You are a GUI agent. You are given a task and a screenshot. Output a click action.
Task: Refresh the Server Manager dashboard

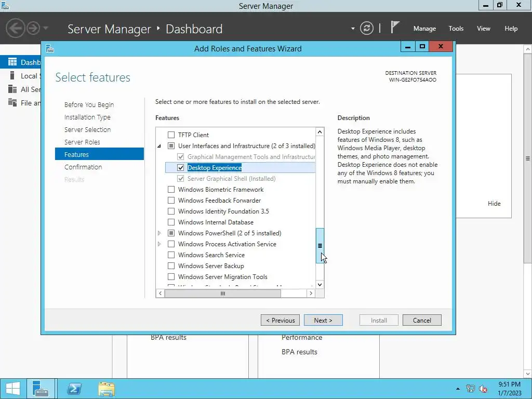coord(366,28)
